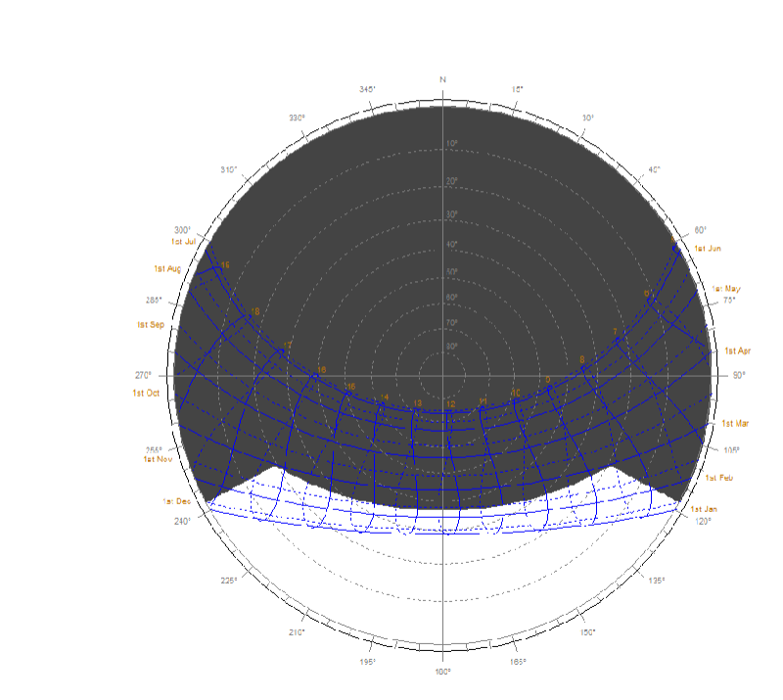Click the 90° east azimuth label

pos(739,375)
